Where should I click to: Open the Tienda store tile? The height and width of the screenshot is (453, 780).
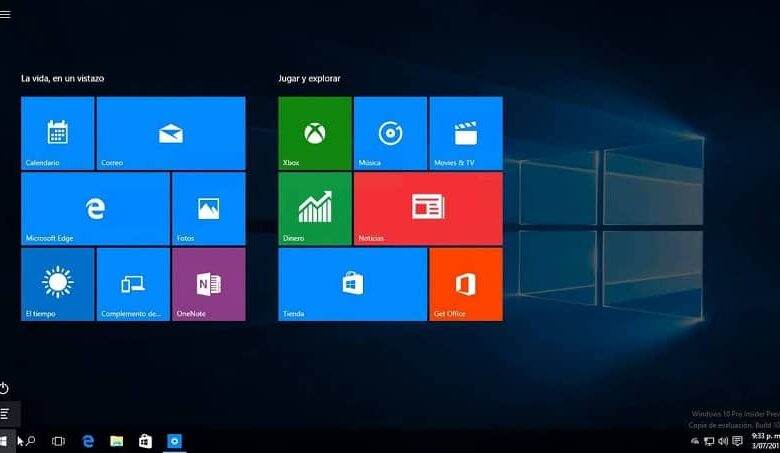point(353,284)
